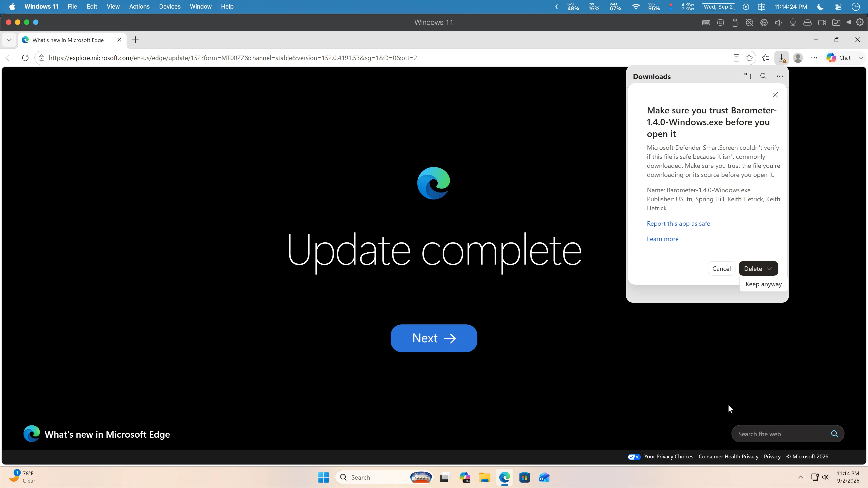Expand the Delete button dropdown arrow

point(770,269)
